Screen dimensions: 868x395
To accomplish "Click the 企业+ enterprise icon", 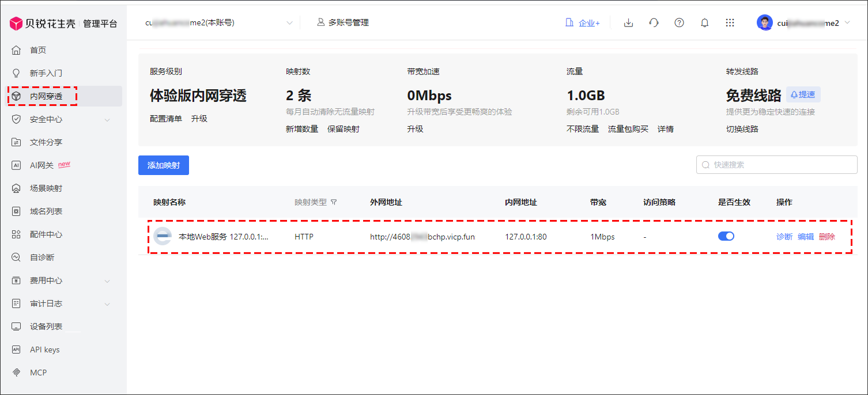I will tap(582, 23).
